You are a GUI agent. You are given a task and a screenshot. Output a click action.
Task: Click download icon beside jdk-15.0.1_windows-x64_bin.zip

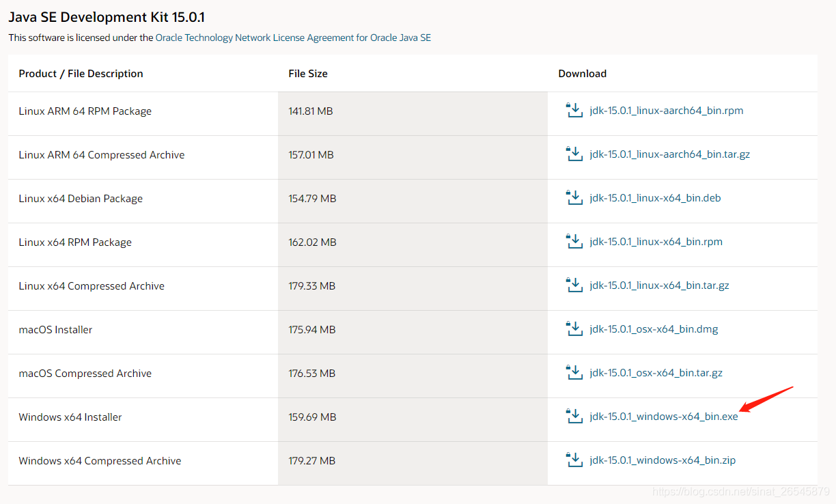(x=574, y=460)
